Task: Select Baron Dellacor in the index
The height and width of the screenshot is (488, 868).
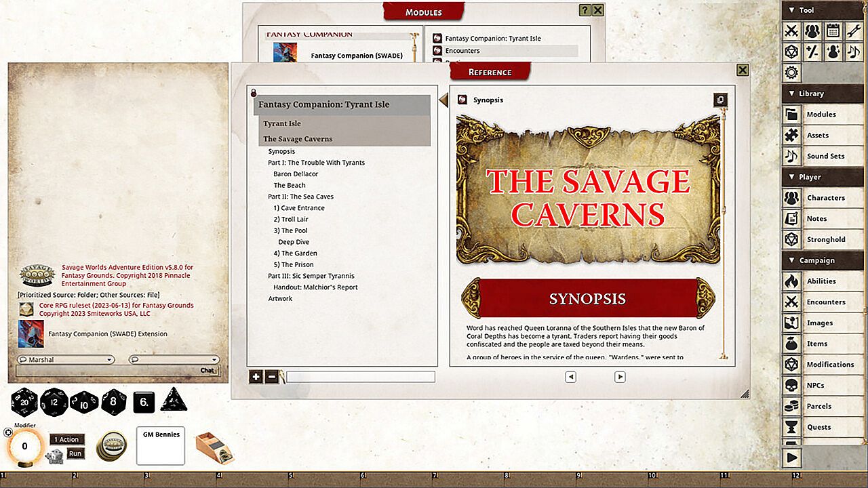Action: point(296,174)
